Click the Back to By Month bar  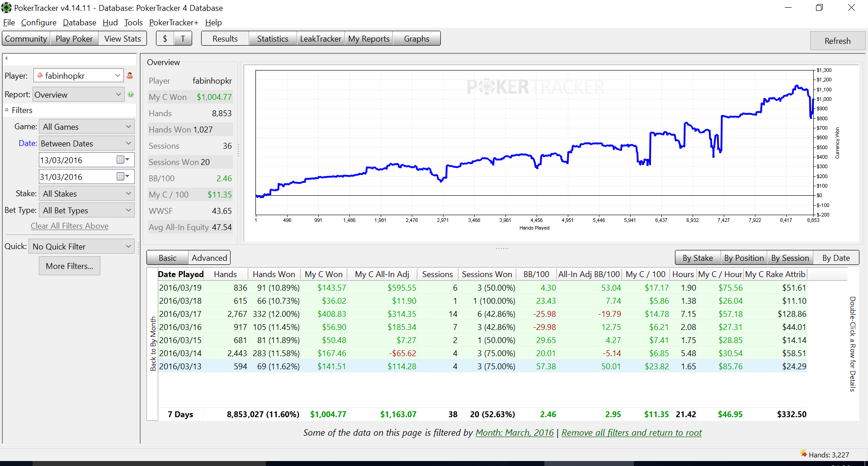153,344
